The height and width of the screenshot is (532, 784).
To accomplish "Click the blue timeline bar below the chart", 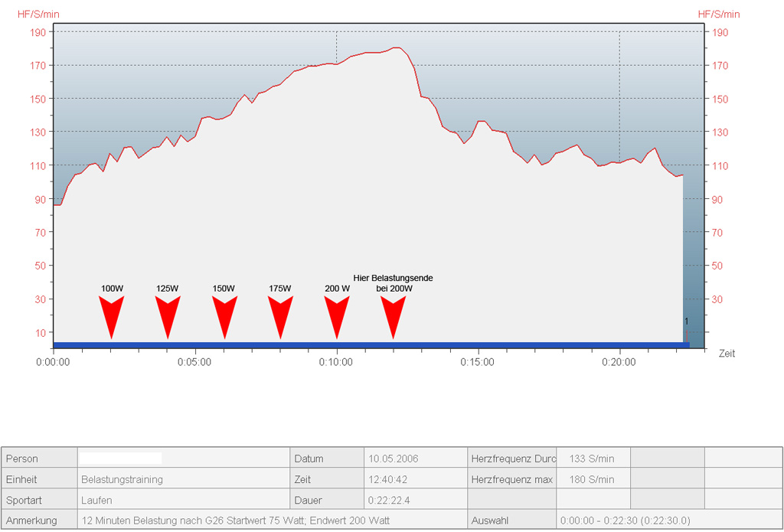I will pos(367,345).
